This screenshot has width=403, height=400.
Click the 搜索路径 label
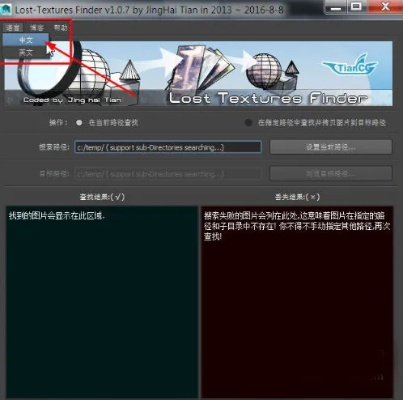pos(54,147)
